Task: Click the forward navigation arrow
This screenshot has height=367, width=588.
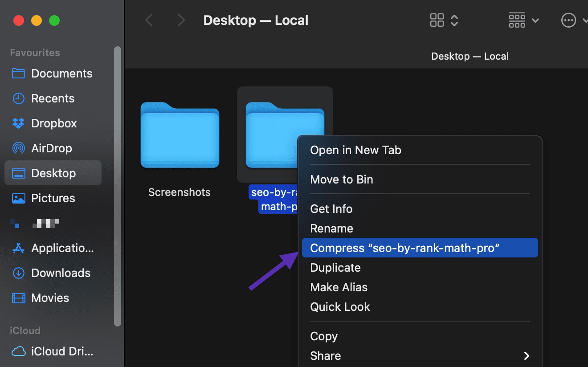Action: [180, 20]
